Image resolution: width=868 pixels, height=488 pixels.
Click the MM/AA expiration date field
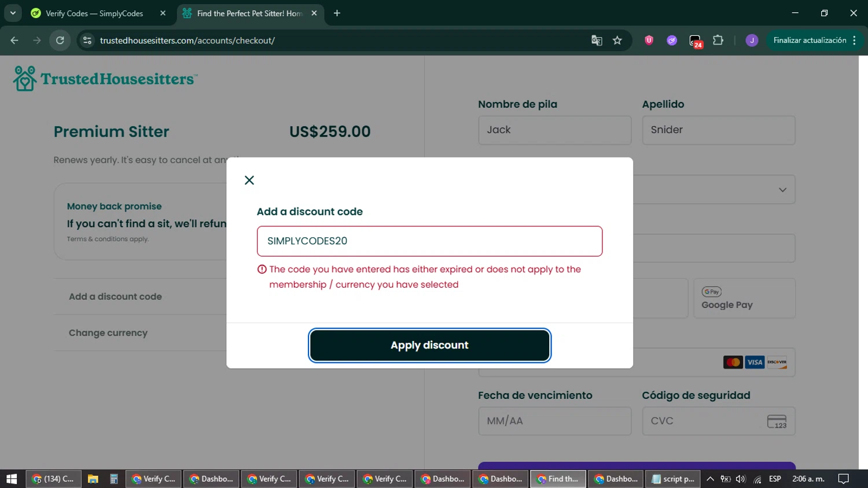point(554,421)
